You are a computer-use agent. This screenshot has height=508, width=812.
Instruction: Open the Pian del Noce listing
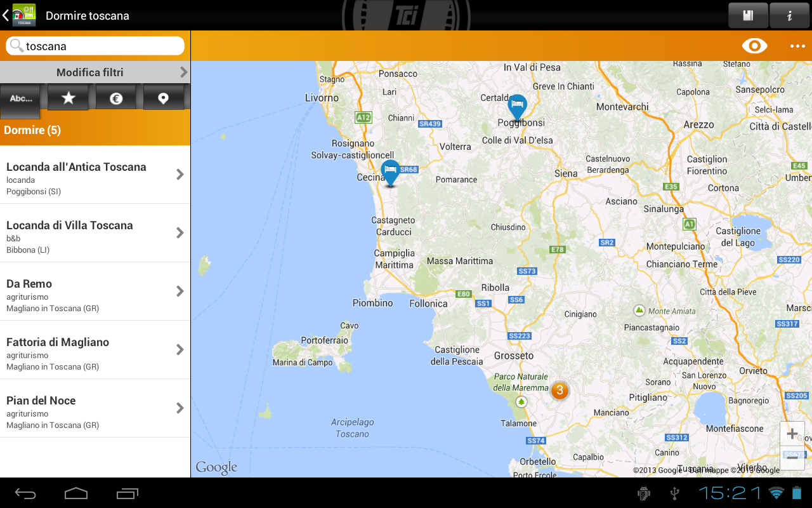coord(95,408)
